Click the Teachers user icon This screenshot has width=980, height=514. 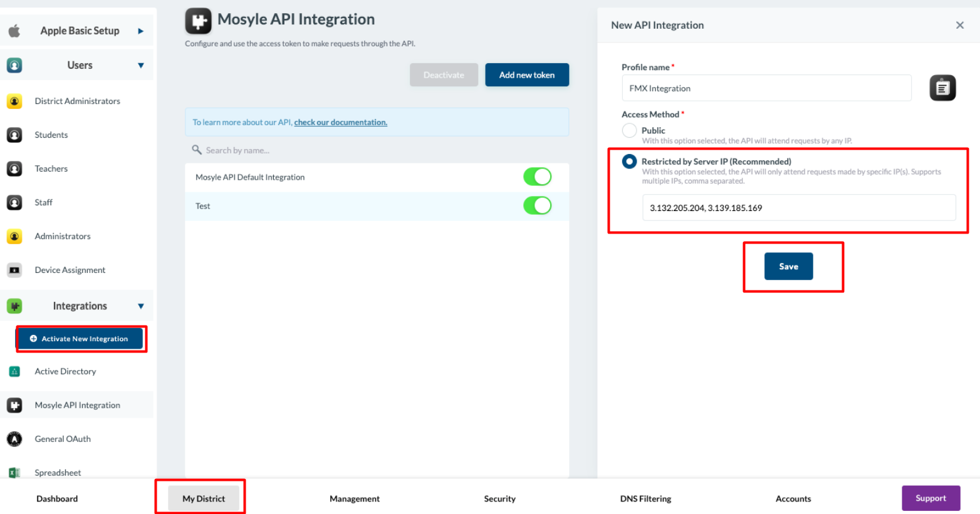(14, 168)
